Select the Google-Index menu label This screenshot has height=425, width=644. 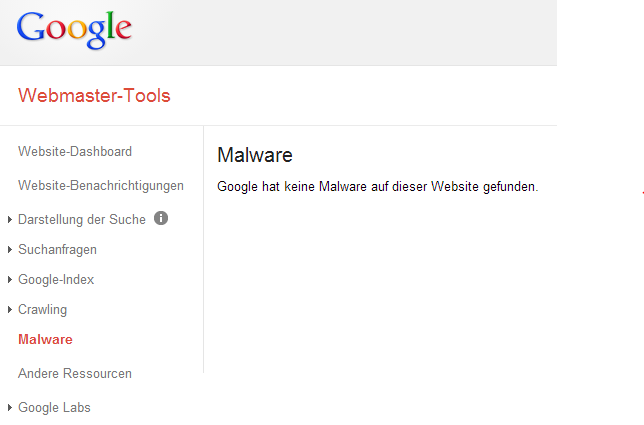[x=56, y=280]
